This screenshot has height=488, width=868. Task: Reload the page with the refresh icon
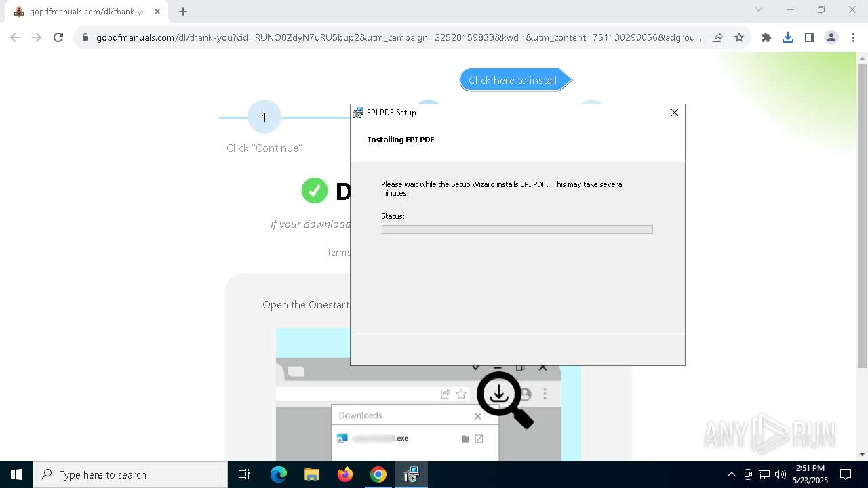click(58, 37)
